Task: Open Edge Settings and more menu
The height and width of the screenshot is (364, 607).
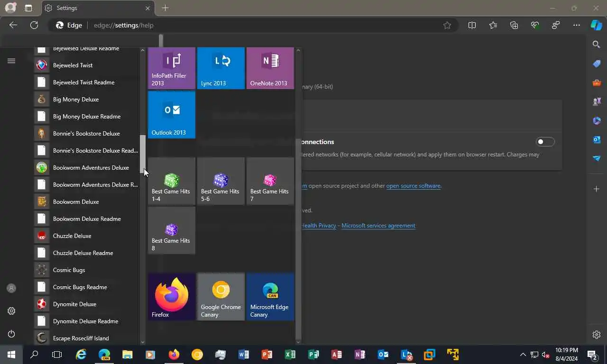Action: click(x=577, y=25)
